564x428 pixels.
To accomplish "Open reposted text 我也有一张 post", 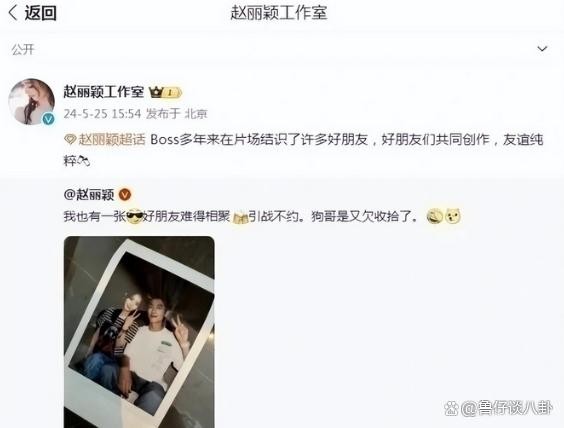I will [241, 217].
